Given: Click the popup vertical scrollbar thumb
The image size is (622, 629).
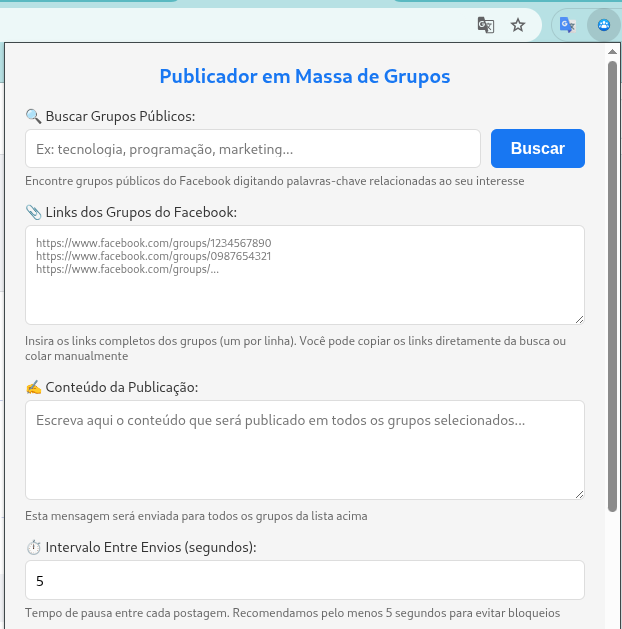Looking at the screenshot, I should point(612,286).
